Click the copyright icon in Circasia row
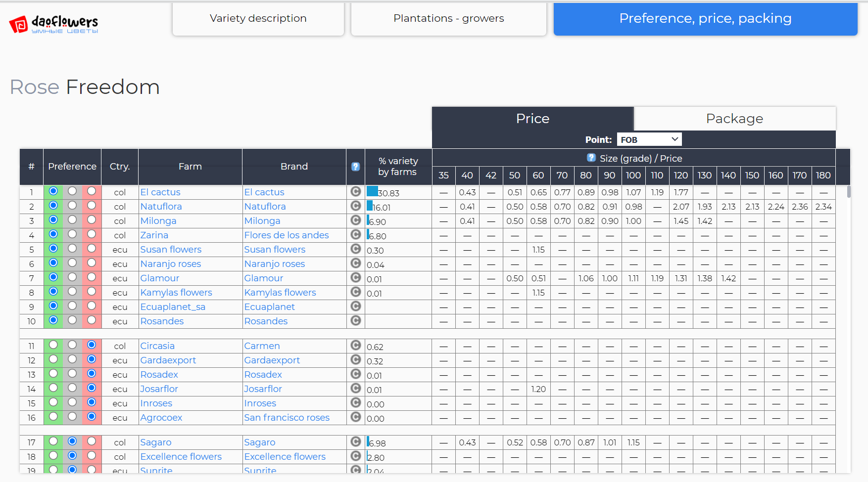 click(355, 345)
